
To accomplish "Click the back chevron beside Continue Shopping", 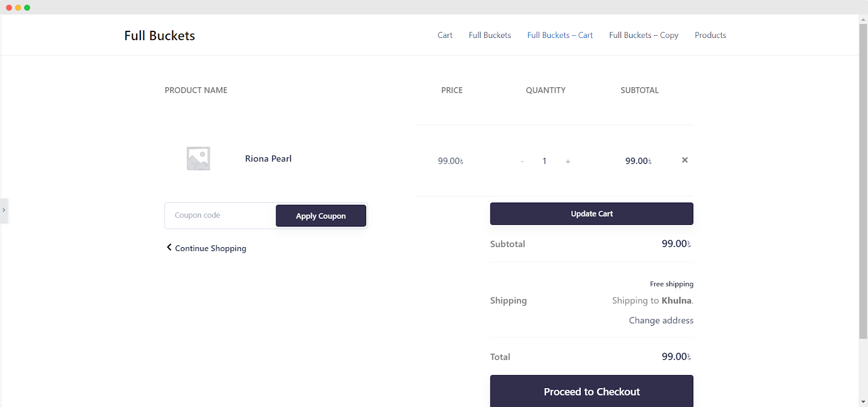I will click(168, 248).
